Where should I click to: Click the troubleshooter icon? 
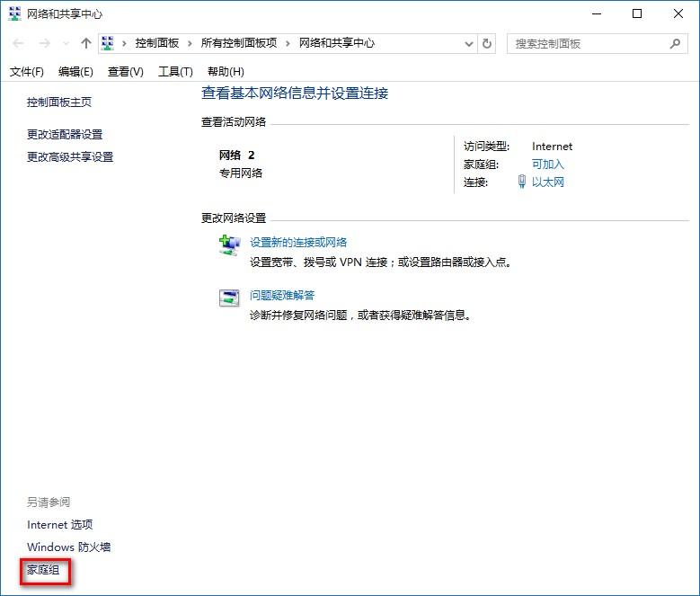(229, 298)
